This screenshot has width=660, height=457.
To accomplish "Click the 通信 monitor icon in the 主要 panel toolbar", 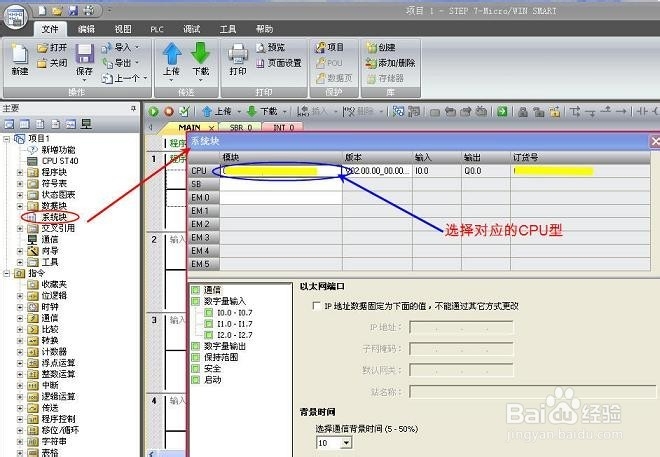I will (86, 124).
